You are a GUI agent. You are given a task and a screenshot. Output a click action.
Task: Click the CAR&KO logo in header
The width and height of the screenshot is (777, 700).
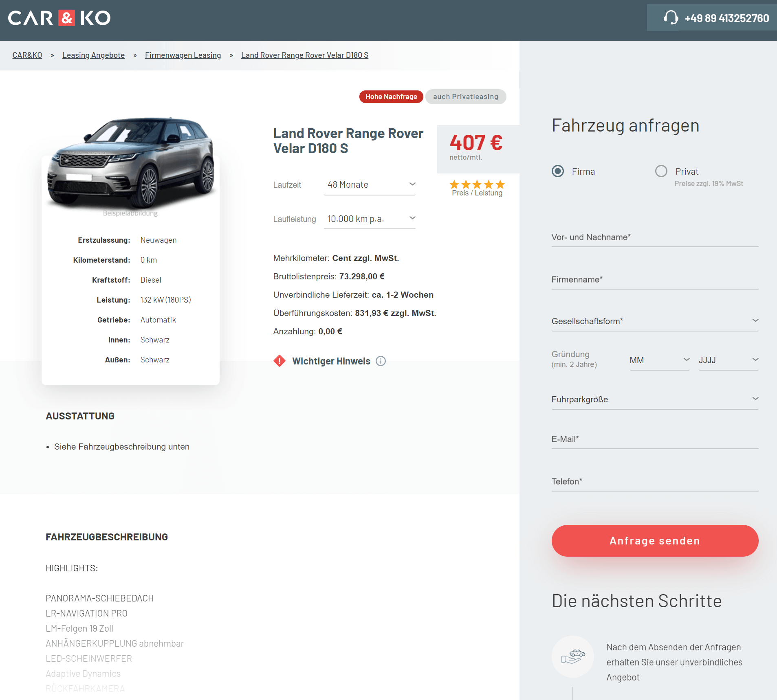pos(59,18)
